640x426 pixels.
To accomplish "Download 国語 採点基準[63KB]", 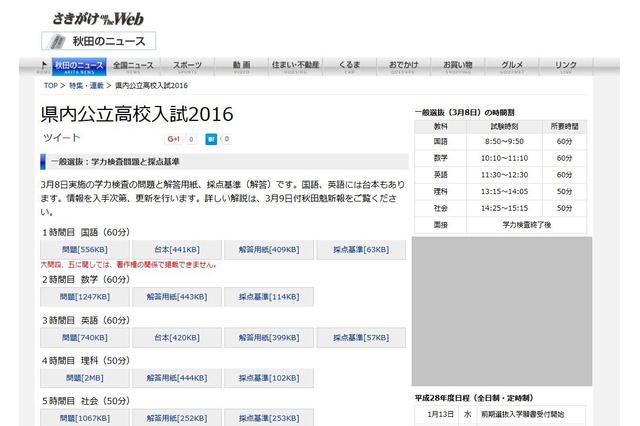I will click(x=361, y=250).
